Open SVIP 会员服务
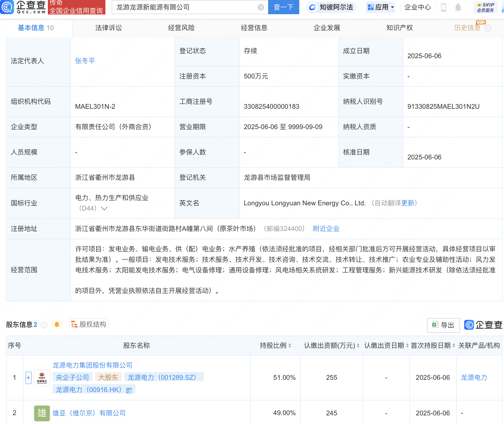504x424 pixels. (x=485, y=7)
